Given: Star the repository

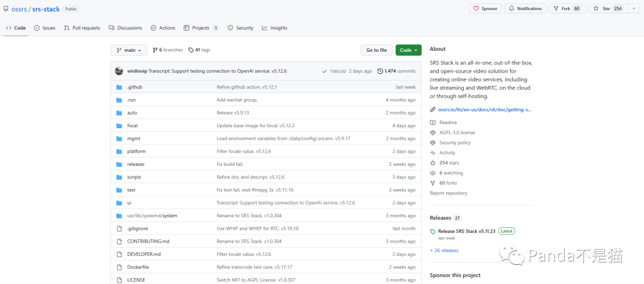Looking at the screenshot, I should pos(607,8).
